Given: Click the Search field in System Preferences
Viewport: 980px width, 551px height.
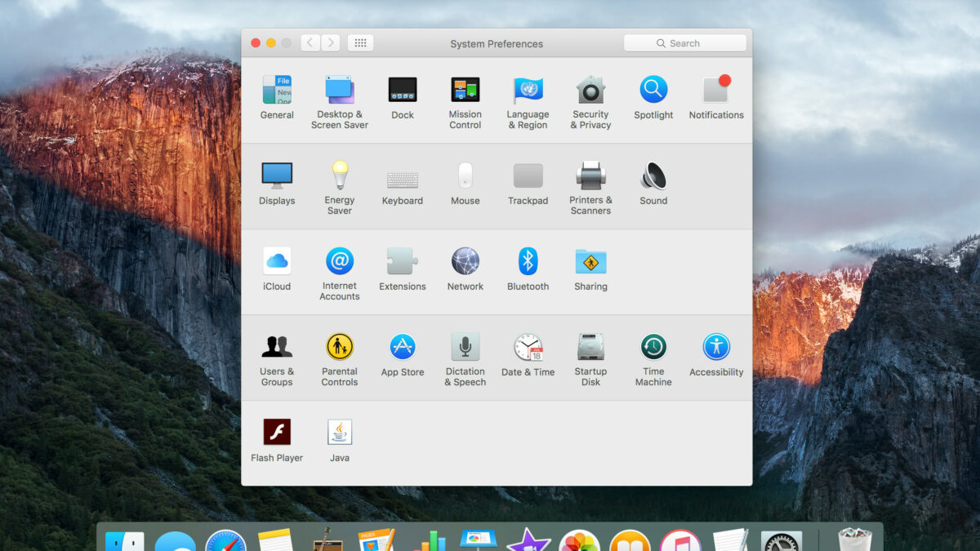Looking at the screenshot, I should [685, 43].
